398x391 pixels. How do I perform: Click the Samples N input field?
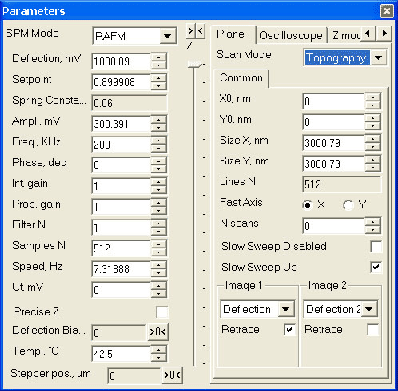coord(121,248)
